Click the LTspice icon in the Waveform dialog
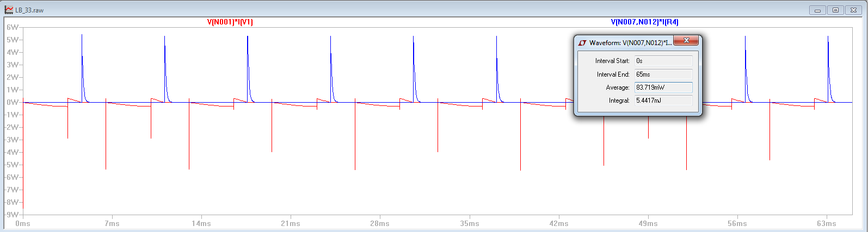The height and width of the screenshot is (232, 868). click(582, 42)
